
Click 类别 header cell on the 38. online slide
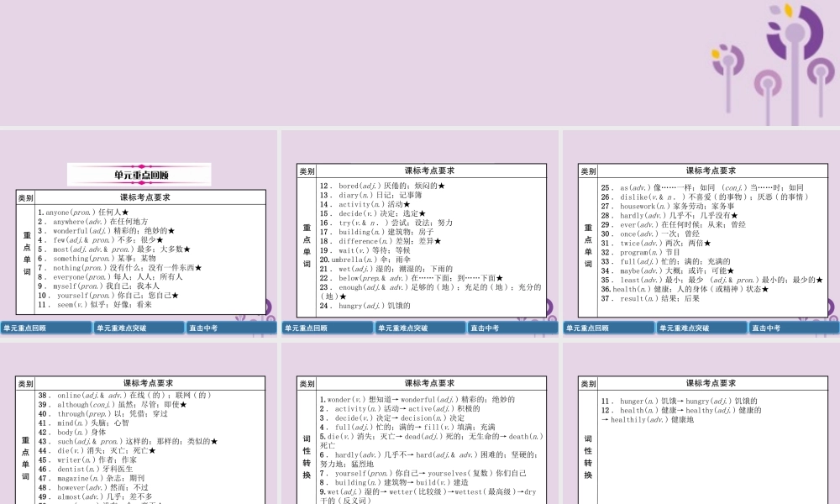[25, 383]
